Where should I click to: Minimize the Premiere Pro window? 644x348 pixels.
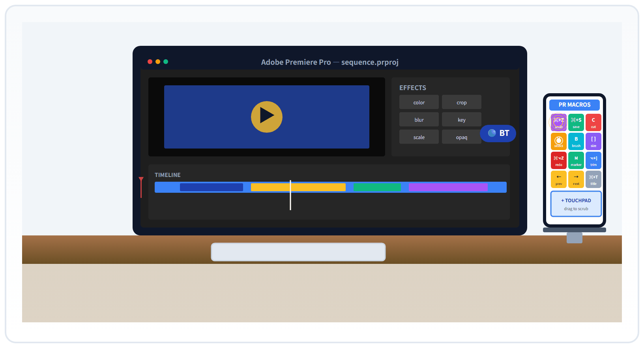(x=158, y=62)
